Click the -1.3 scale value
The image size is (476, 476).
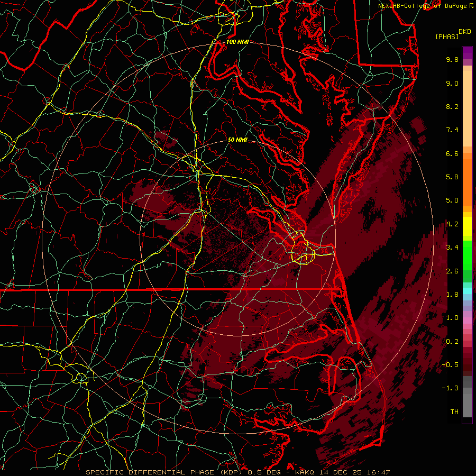450,388
